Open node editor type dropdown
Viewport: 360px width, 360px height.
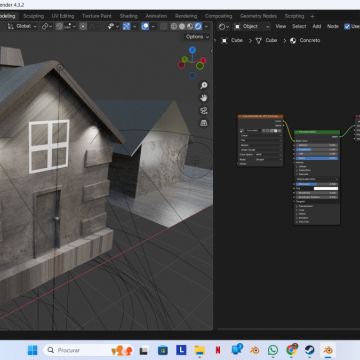point(224,26)
